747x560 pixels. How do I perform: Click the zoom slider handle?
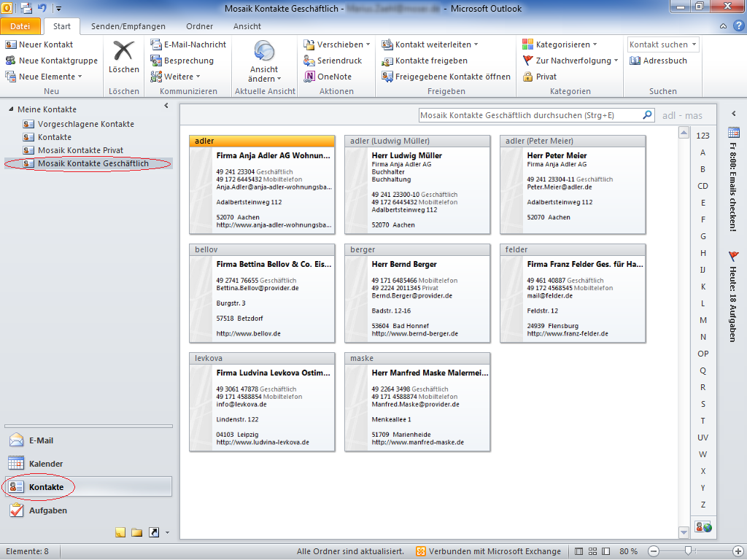point(688,551)
